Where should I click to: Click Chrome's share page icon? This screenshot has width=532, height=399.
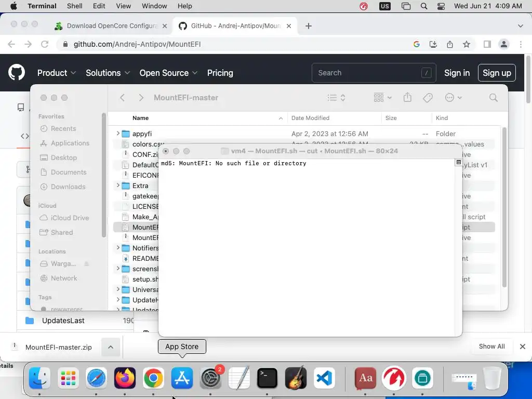tap(450, 44)
